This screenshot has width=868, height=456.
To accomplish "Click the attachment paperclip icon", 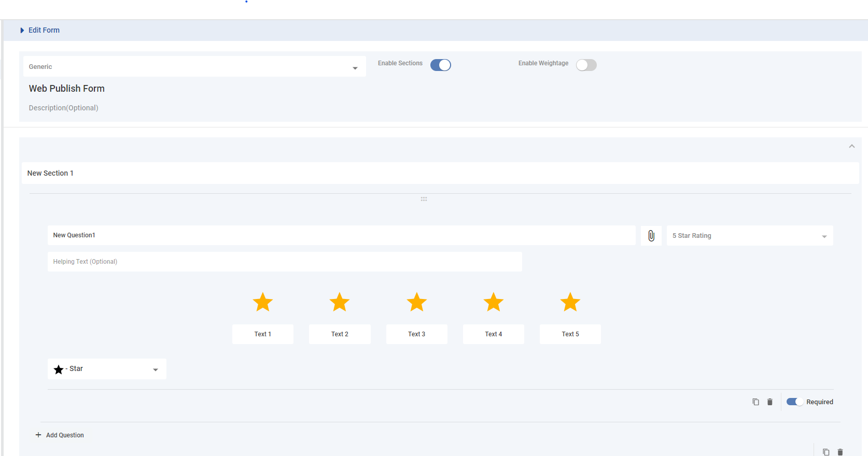I will (651, 236).
